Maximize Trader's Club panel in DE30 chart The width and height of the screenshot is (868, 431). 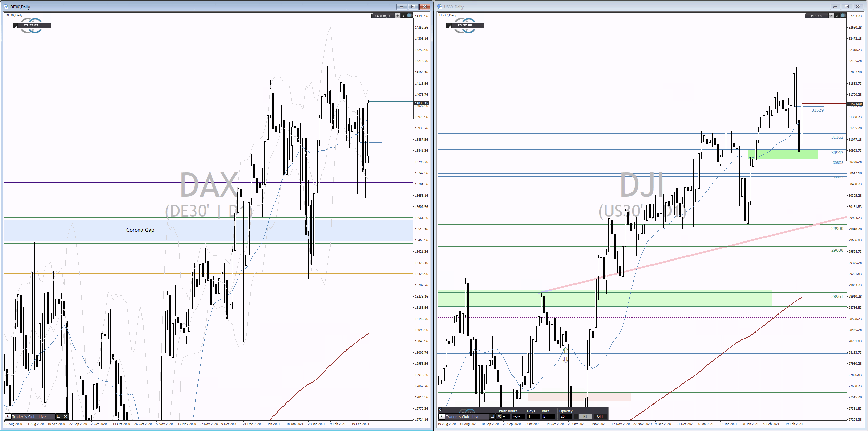tap(59, 417)
